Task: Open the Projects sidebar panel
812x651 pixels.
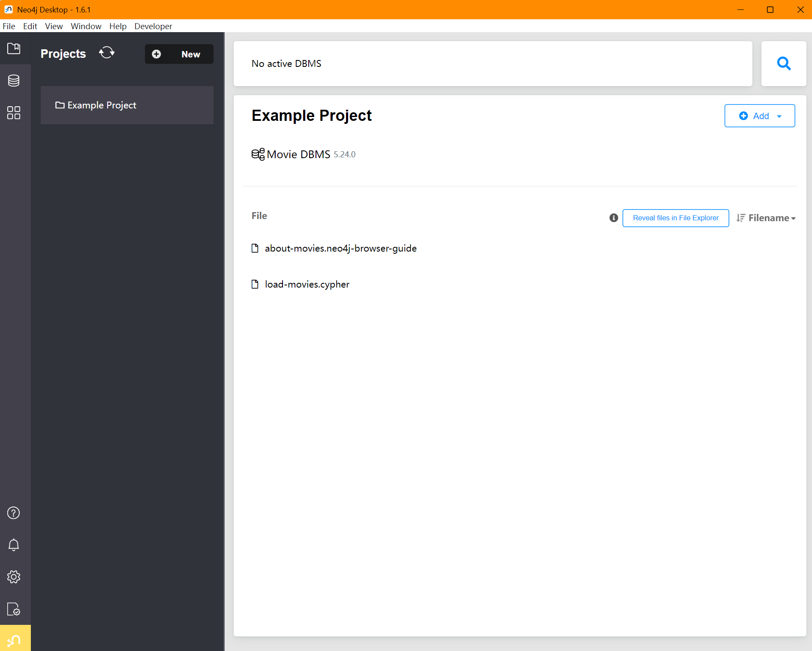Action: tap(13, 49)
